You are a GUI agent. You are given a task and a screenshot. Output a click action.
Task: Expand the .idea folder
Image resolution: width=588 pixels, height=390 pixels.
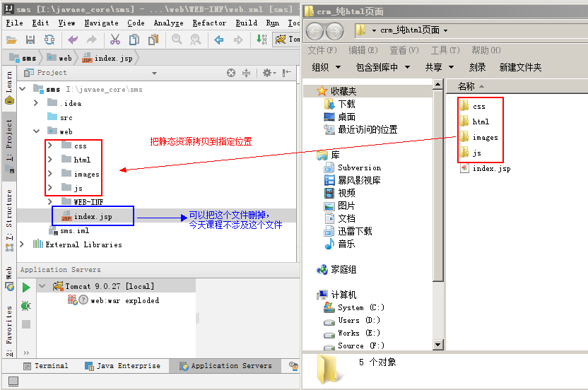[x=36, y=102]
